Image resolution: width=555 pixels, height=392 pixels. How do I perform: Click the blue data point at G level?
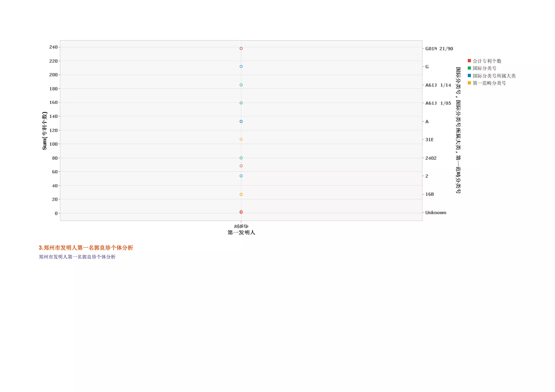pyautogui.click(x=241, y=66)
